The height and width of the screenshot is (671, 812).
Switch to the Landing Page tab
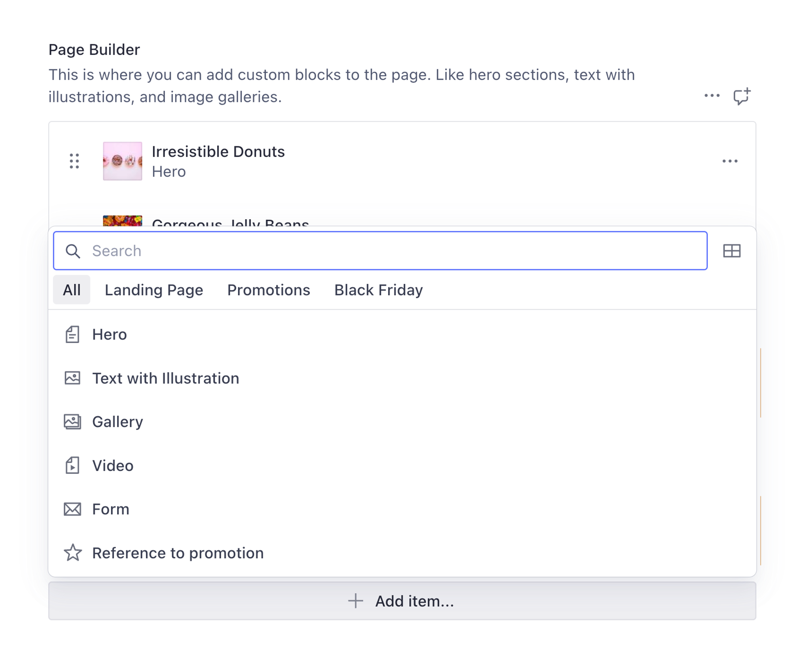click(x=154, y=290)
